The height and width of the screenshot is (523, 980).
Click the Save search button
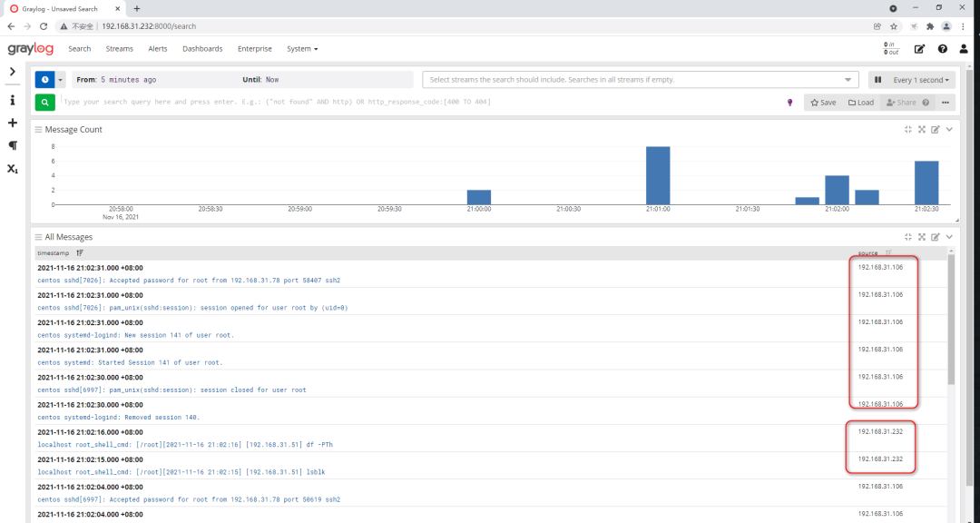click(x=823, y=103)
